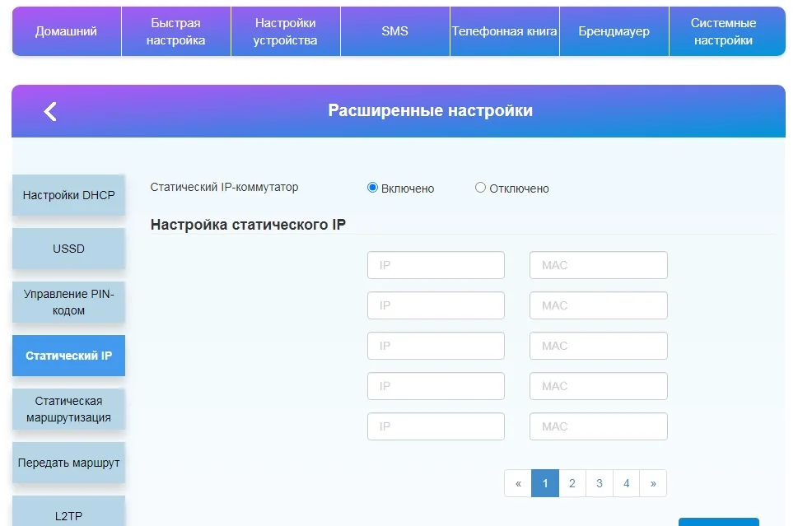
Task: Switch to Системные настройки
Action: [723, 30]
